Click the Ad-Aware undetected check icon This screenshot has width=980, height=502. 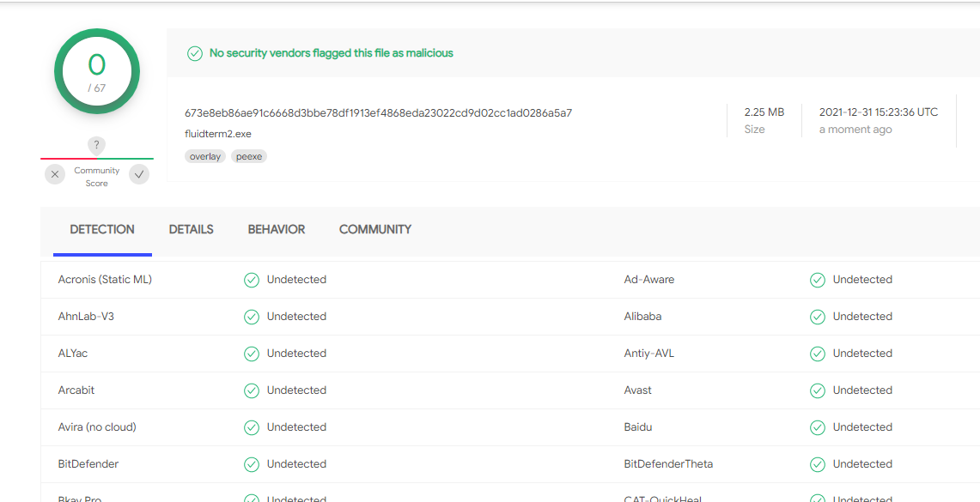(x=818, y=280)
